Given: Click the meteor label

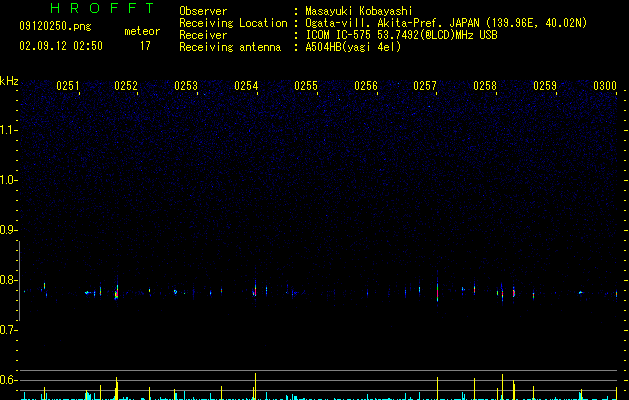Looking at the screenshot, I should point(142,31).
